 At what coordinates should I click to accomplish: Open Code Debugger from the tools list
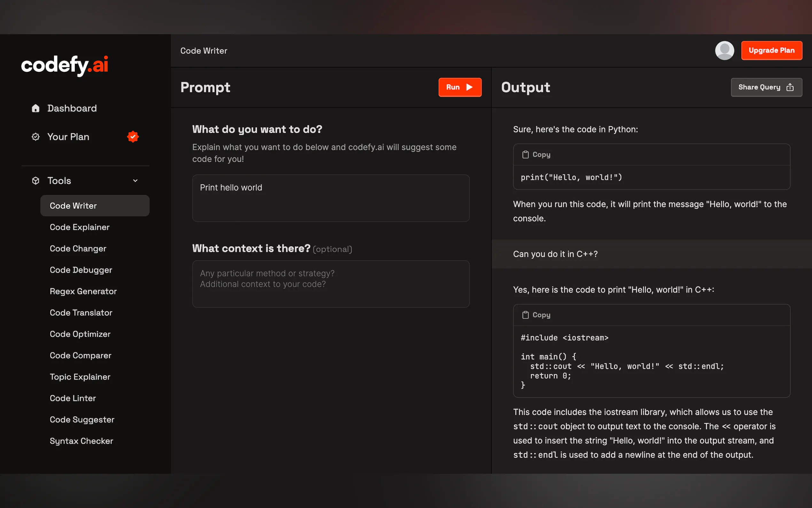pos(81,270)
